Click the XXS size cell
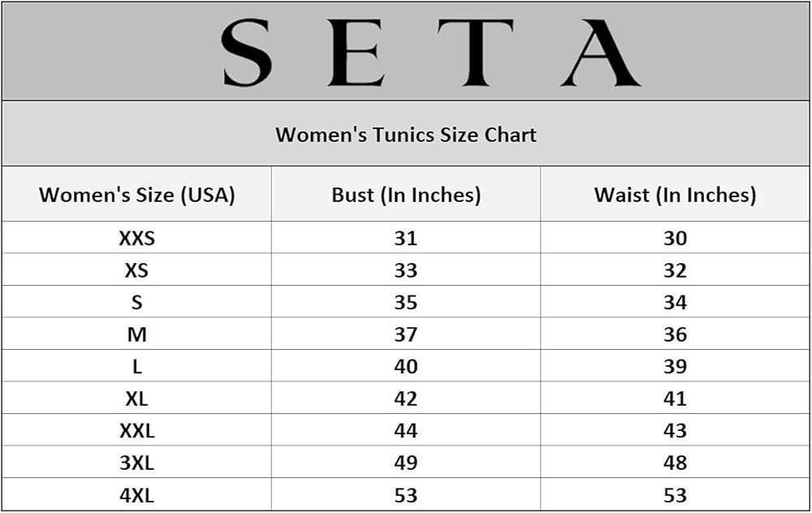This screenshot has height=513, width=812. pos(136,238)
